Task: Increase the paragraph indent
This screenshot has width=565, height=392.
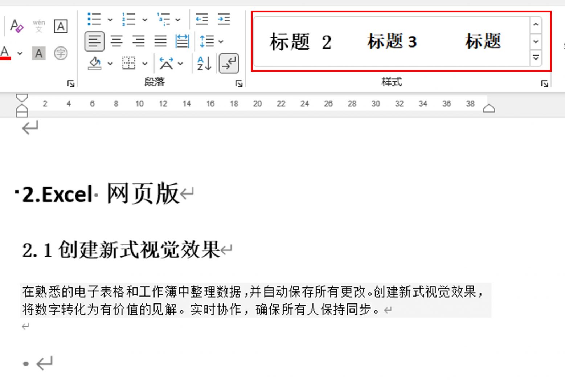Action: [224, 19]
